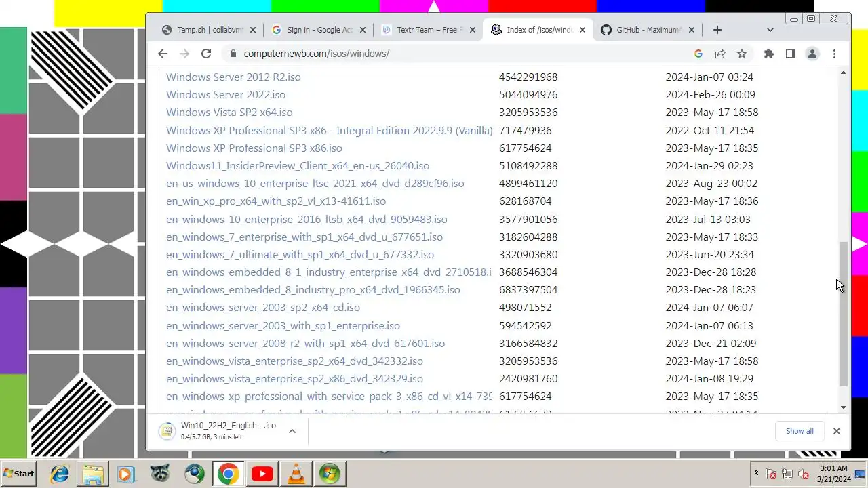The image size is (868, 488).
Task: Go back to the previous page
Action: pyautogui.click(x=163, y=54)
